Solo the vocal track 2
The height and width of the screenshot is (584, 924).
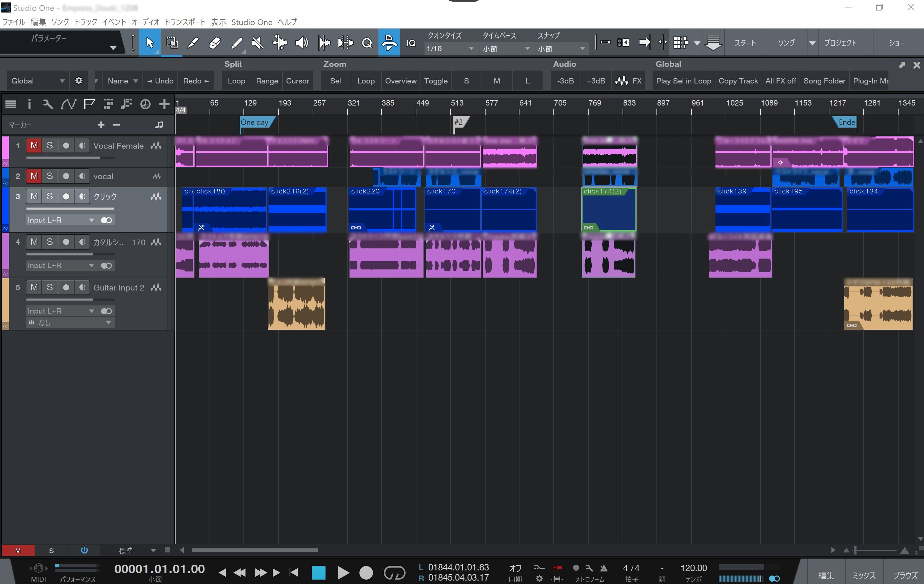pyautogui.click(x=50, y=176)
